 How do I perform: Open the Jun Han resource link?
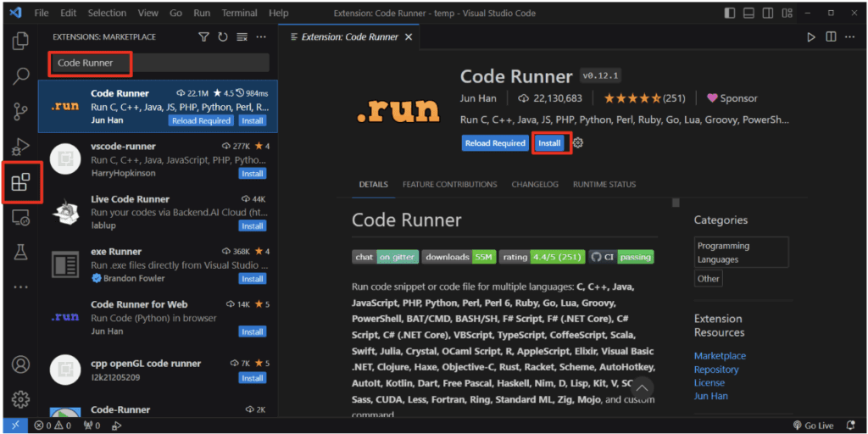pos(711,396)
